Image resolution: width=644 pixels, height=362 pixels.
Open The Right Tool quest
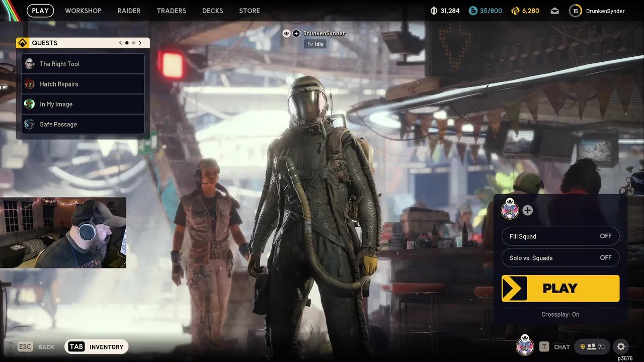[x=83, y=64]
